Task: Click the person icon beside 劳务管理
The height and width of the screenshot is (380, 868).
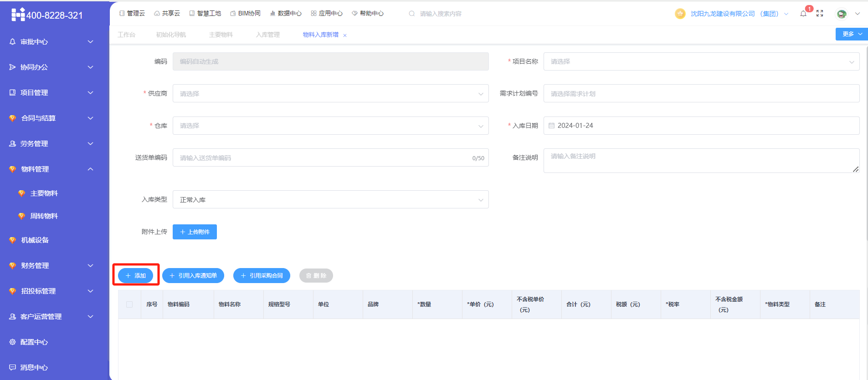Action: tap(12, 143)
